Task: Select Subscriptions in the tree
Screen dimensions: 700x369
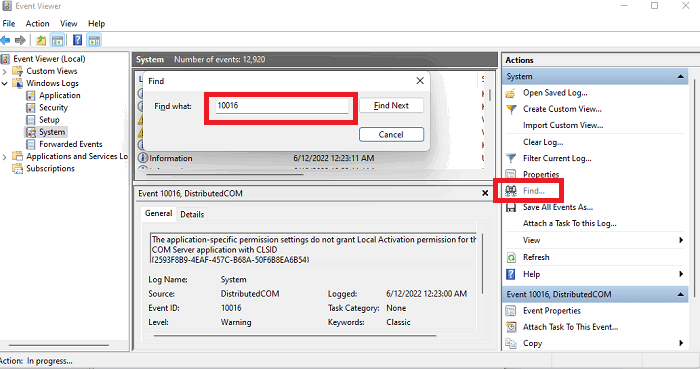Action: [50, 169]
